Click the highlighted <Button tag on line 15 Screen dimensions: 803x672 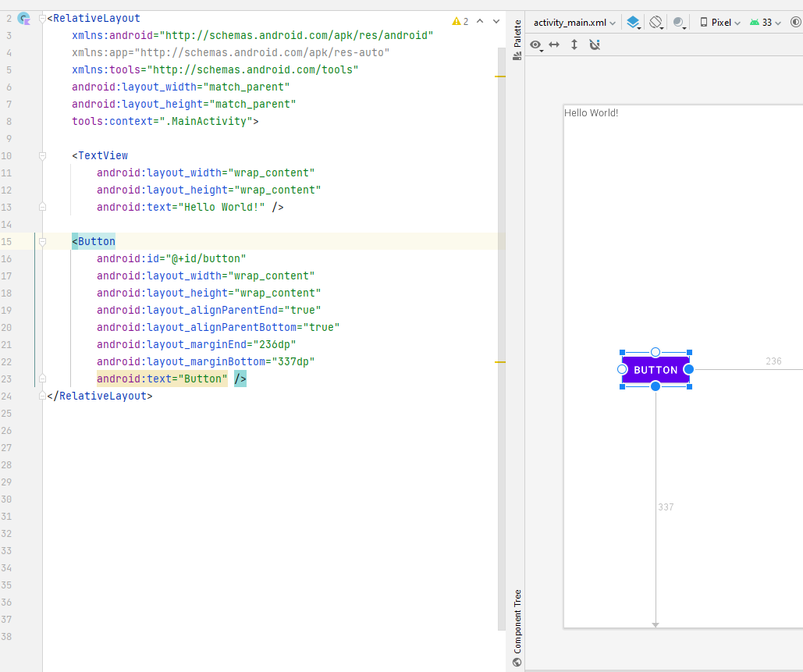[x=94, y=241]
